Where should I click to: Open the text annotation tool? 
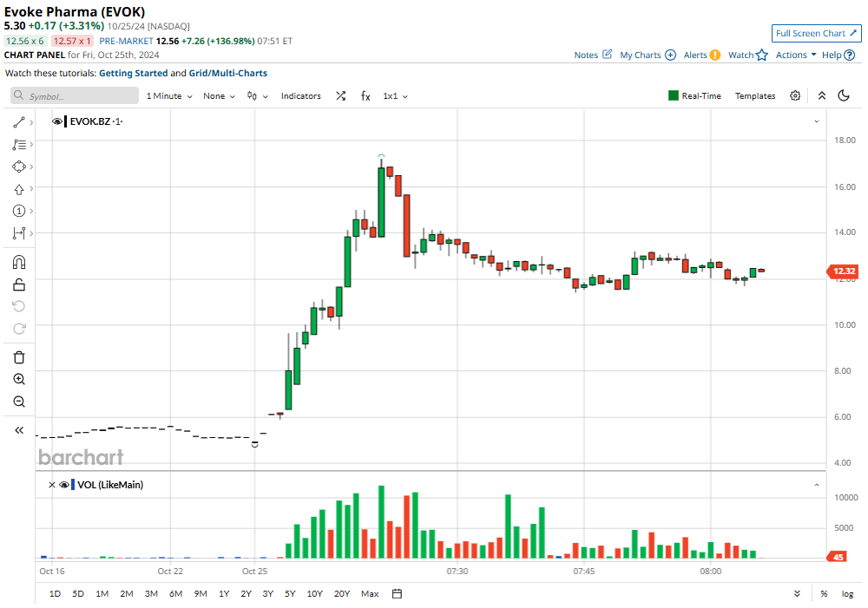pyautogui.click(x=19, y=144)
